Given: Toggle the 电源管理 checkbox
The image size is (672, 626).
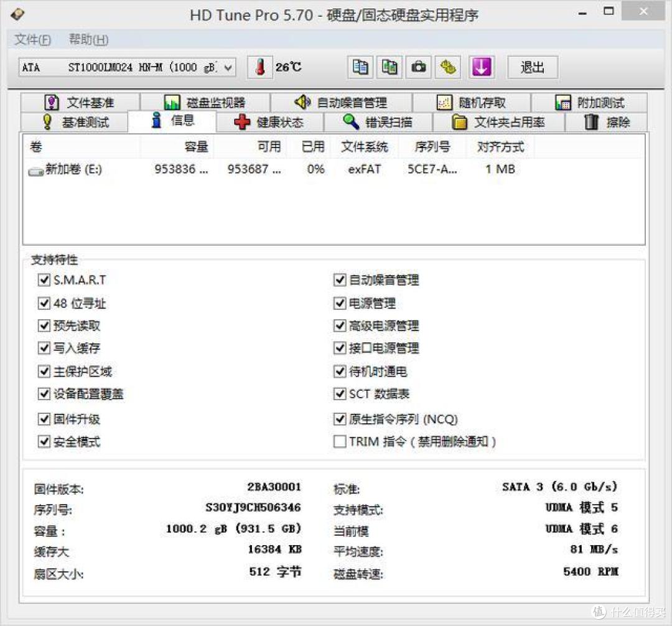Looking at the screenshot, I should [340, 303].
